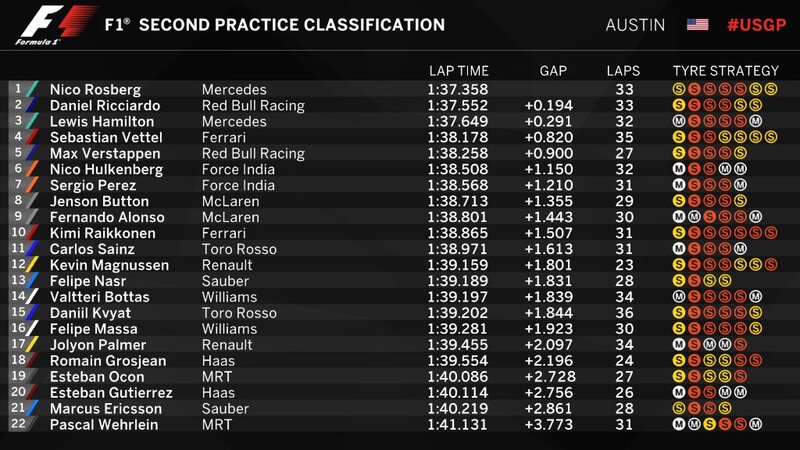Screen dimensions: 800x450
Task: Select Sebastian Vettel's lap time 1:38.178
Action: coord(458,138)
